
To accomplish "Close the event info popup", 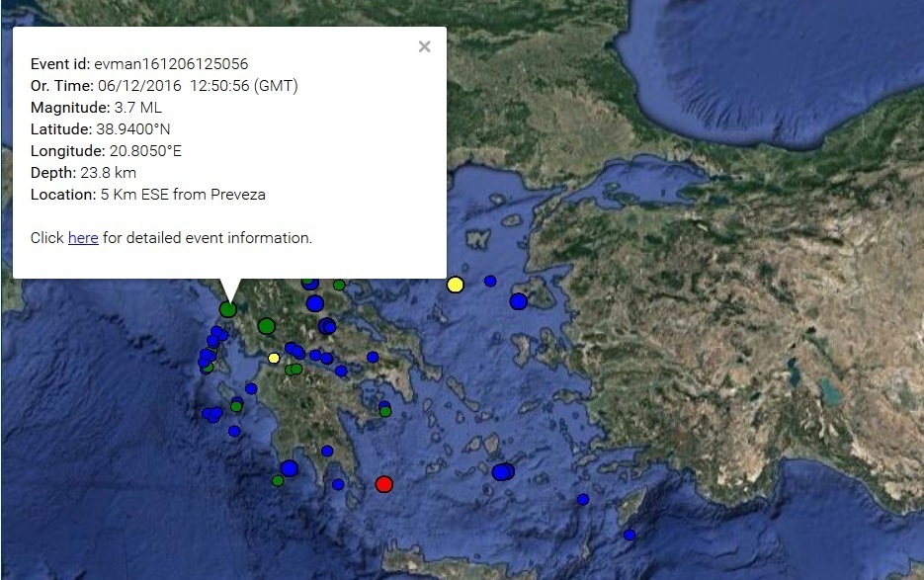I will (x=424, y=46).
